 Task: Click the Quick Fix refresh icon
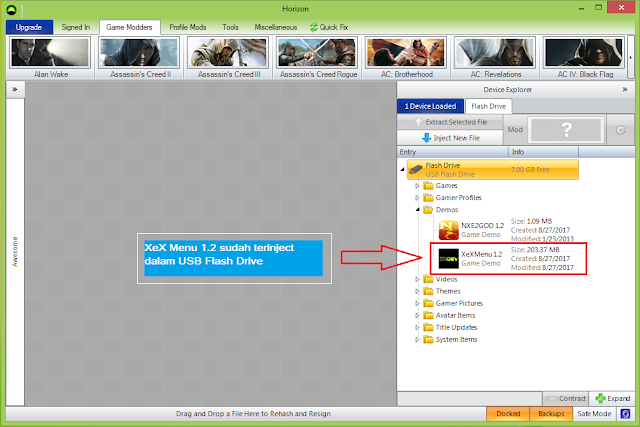pyautogui.click(x=313, y=27)
